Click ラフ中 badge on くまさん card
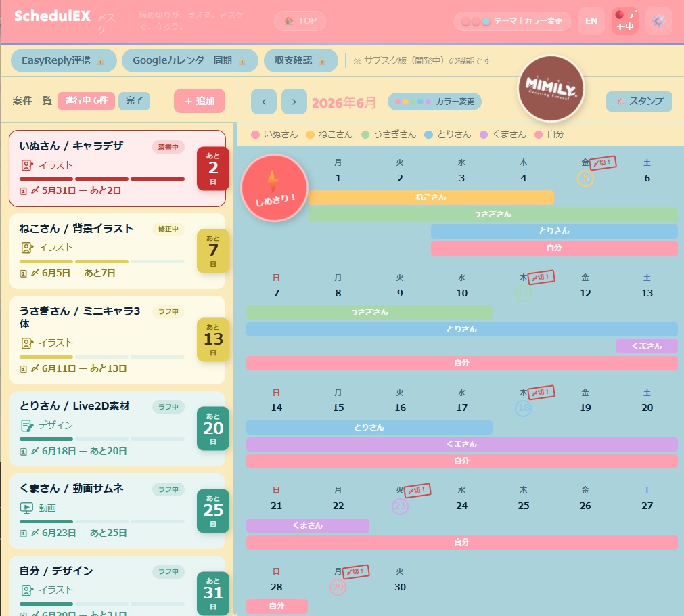The image size is (684, 616). pyautogui.click(x=168, y=489)
